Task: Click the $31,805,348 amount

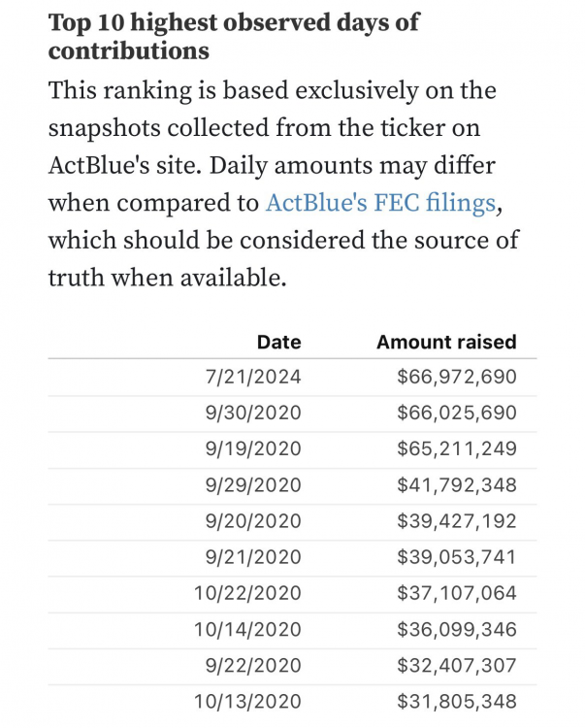Action: (457, 701)
